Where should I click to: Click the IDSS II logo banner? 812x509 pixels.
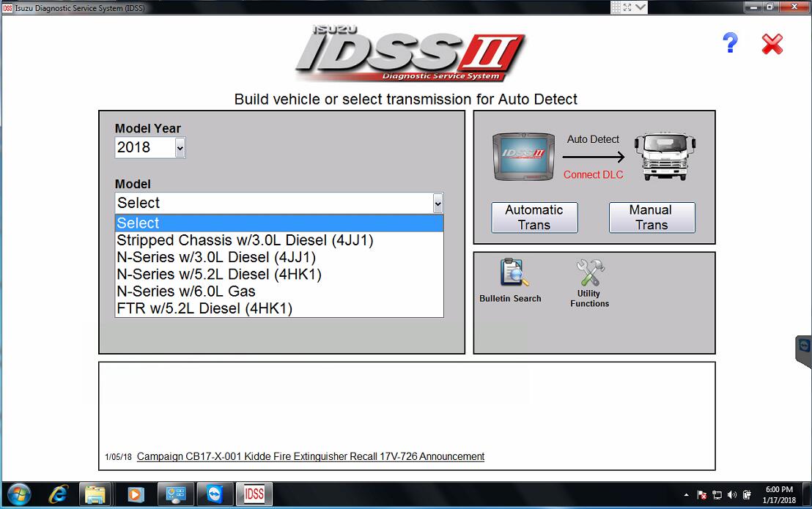click(x=410, y=53)
